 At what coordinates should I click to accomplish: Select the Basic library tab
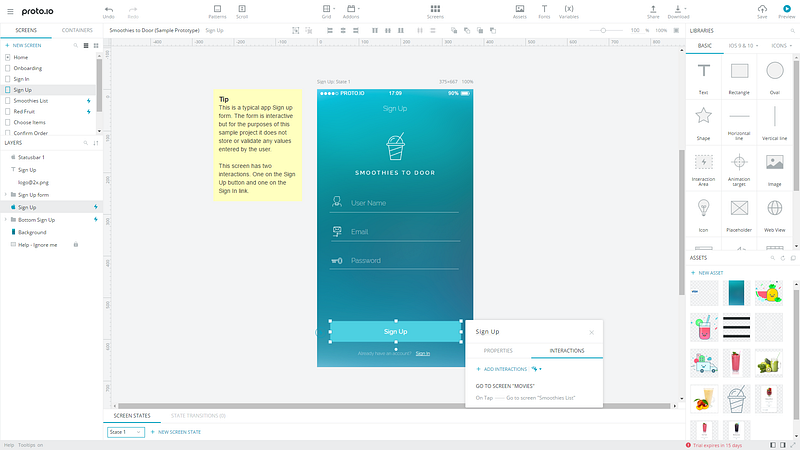pyautogui.click(x=705, y=45)
